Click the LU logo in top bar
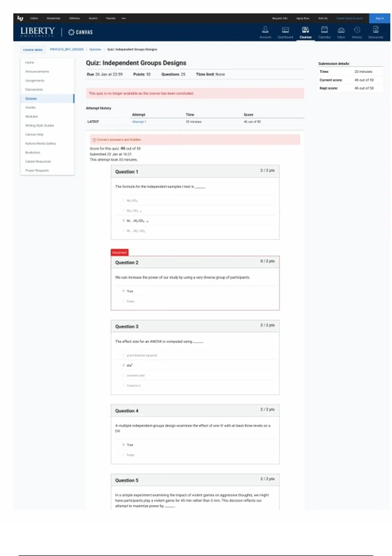This screenshot has width=392, height=556. (x=20, y=18)
